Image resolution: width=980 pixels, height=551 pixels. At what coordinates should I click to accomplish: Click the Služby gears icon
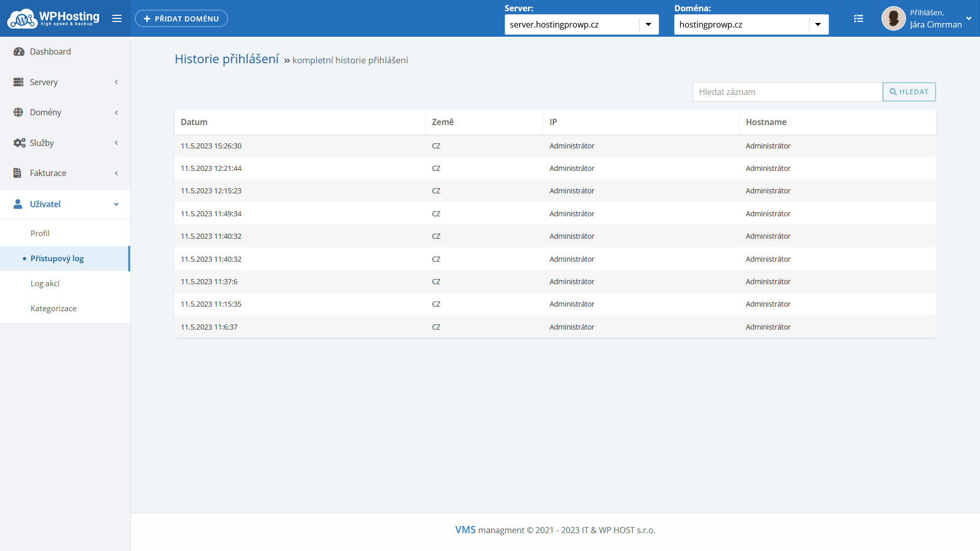point(19,143)
